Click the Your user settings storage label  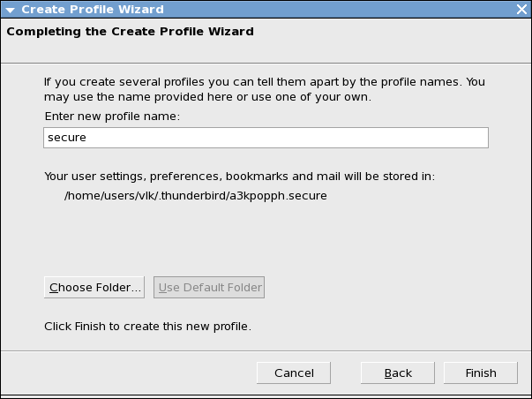point(240,177)
